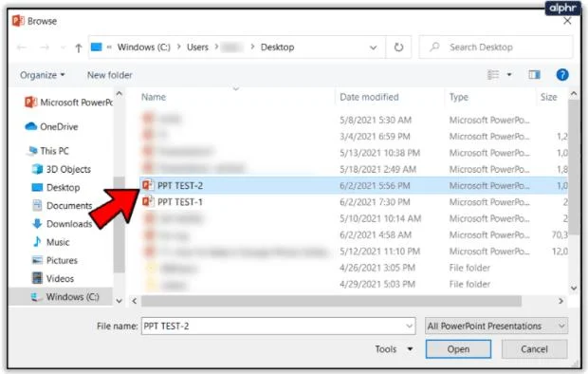
Task: Click the File name input field
Action: point(278,326)
